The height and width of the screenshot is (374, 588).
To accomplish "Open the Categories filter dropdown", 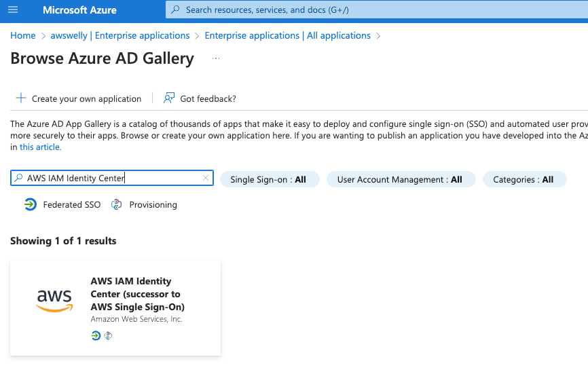I will [x=523, y=180].
